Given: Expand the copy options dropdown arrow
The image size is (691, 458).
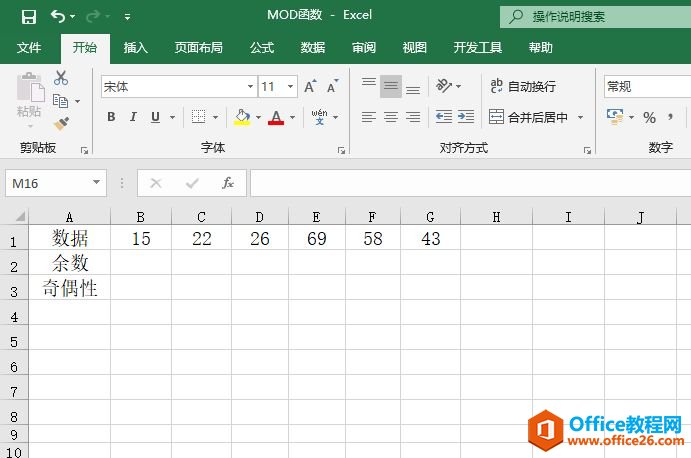Looking at the screenshot, I should 78,101.
